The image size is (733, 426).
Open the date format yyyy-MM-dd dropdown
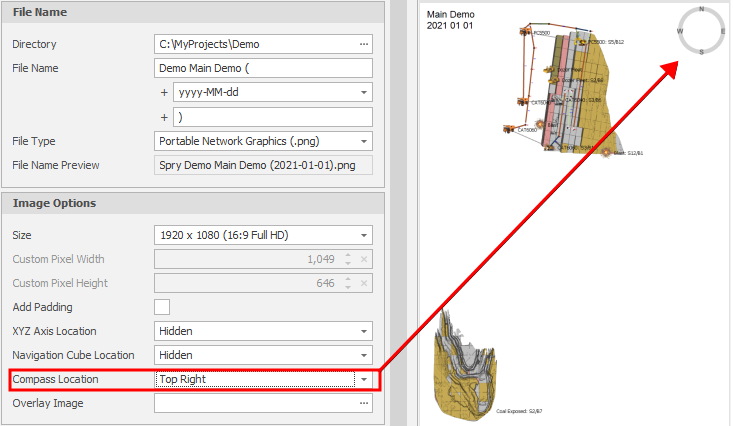(364, 93)
